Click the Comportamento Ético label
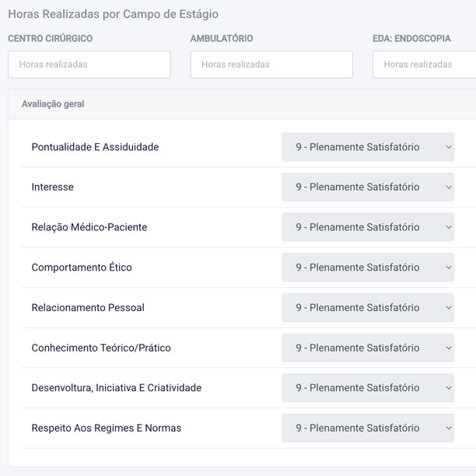476x476 pixels. coord(82,268)
